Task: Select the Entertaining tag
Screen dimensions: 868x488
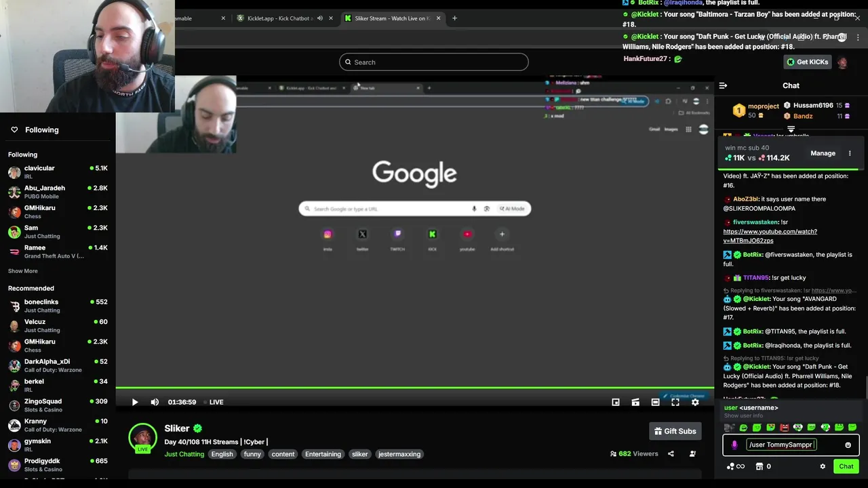Action: (323, 454)
